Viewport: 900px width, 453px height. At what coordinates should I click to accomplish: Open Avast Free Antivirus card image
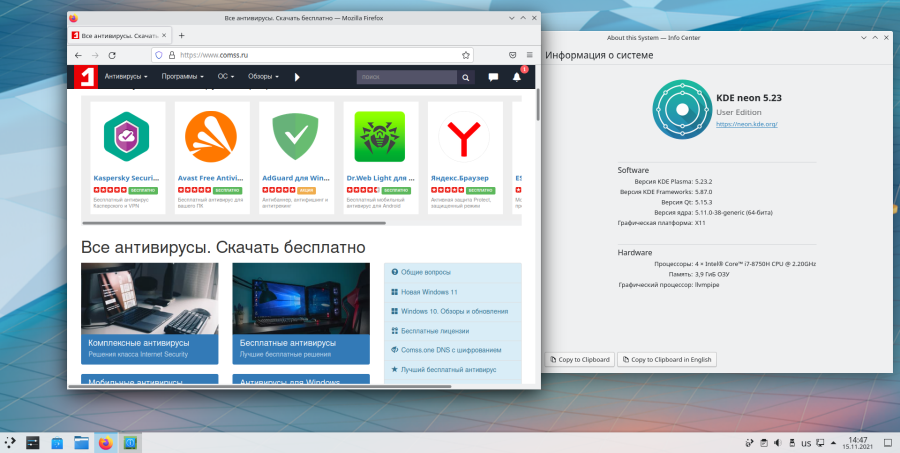coord(211,137)
